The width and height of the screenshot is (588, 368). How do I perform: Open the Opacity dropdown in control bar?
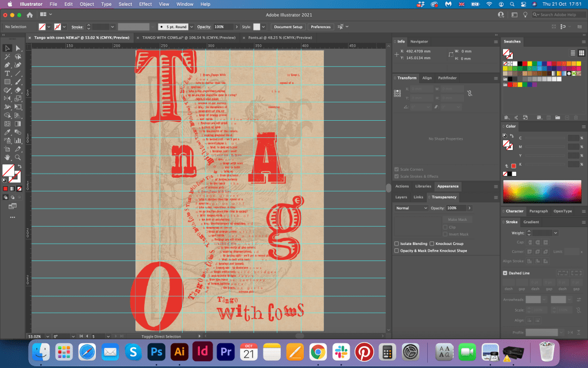235,27
